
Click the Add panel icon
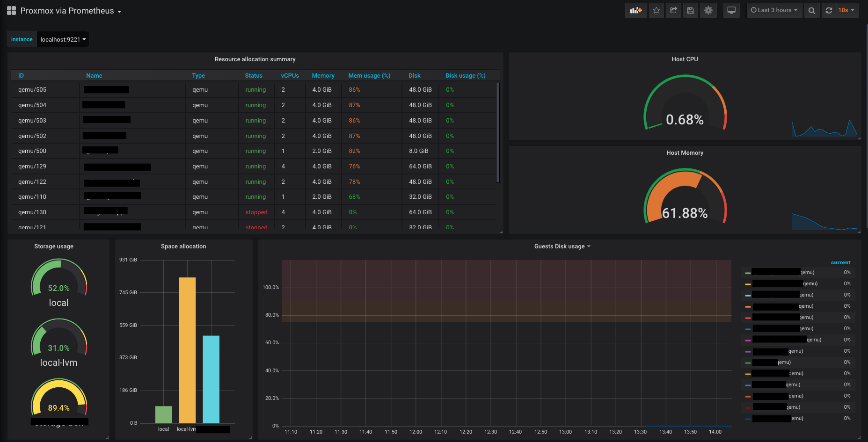636,10
